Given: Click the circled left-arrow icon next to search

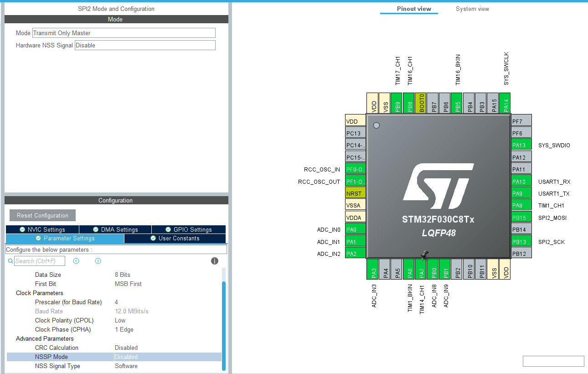Looking at the screenshot, I should click(x=76, y=261).
